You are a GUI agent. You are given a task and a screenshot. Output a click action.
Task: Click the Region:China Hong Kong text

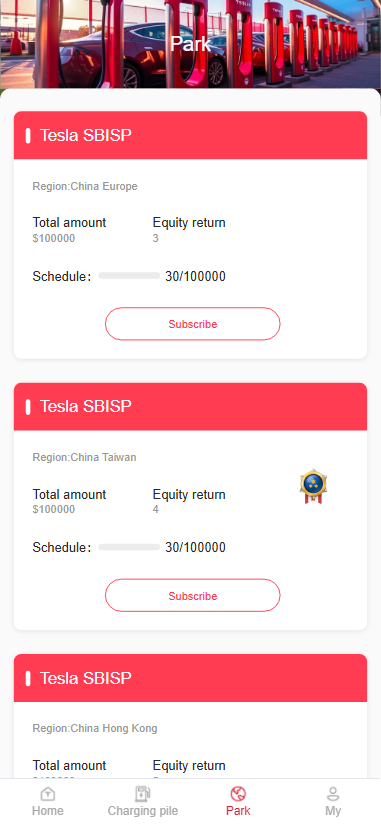[x=95, y=728]
